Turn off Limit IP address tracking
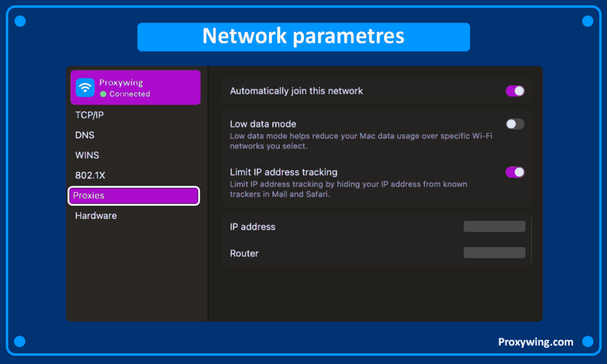This screenshot has width=607, height=364. click(515, 172)
